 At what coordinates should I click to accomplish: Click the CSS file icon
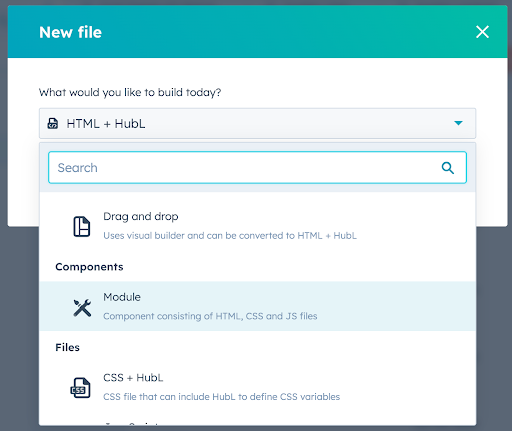(x=80, y=388)
